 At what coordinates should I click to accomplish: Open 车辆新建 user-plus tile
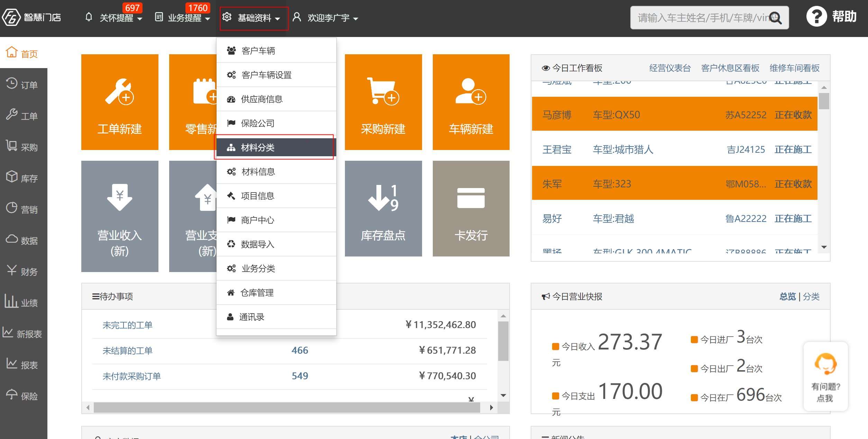pos(471,102)
